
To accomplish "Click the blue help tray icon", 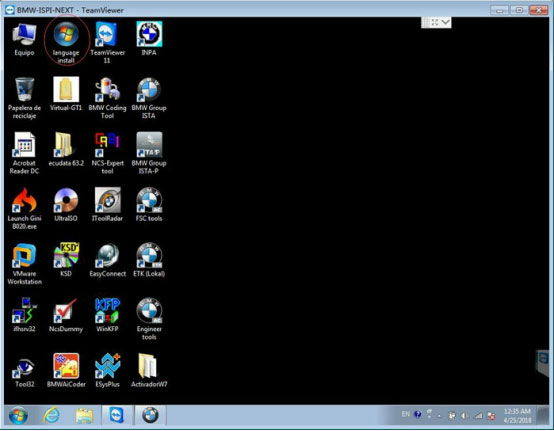I will [x=418, y=414].
